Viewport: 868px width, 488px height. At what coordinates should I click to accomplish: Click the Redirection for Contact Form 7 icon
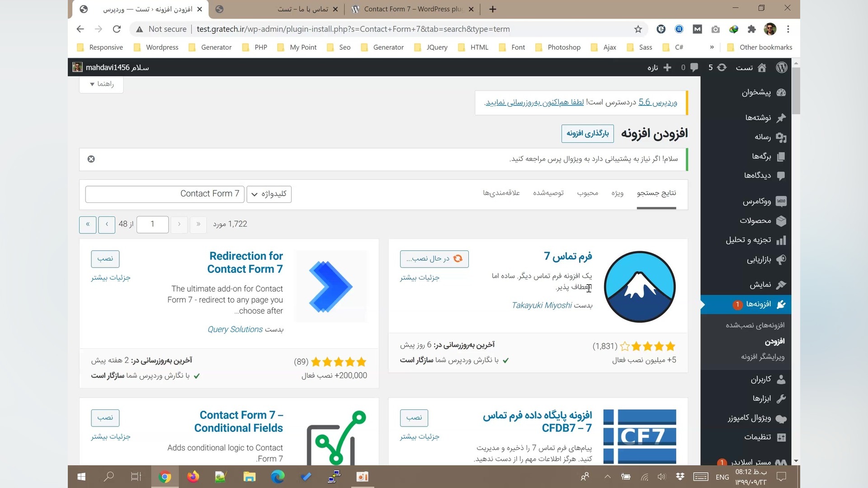coord(331,286)
